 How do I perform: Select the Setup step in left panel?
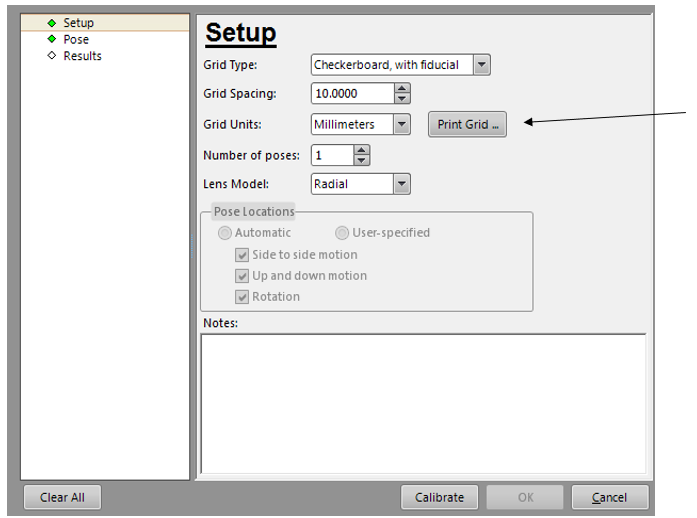77,23
